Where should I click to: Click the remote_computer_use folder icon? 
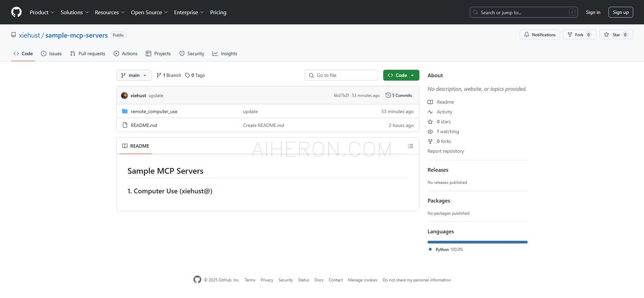[x=125, y=111]
